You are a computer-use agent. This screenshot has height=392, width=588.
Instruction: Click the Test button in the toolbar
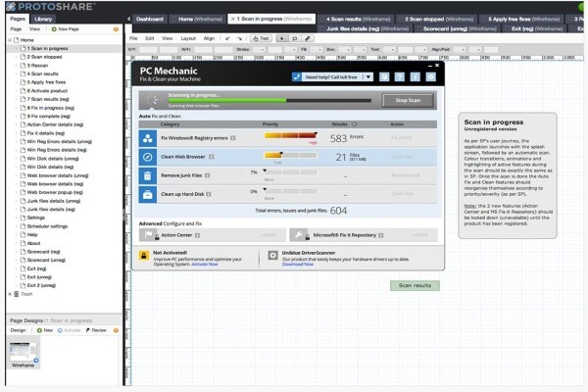pyautogui.click(x=261, y=38)
